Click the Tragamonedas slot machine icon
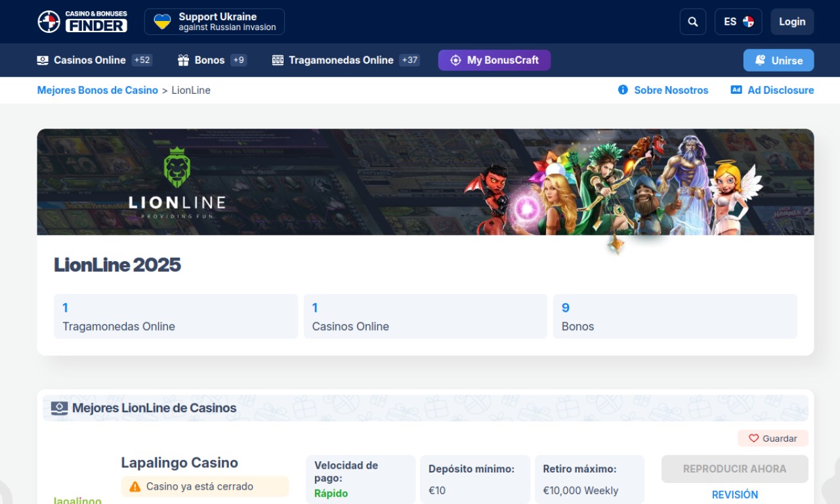The width and height of the screenshot is (840, 504). [x=278, y=60]
